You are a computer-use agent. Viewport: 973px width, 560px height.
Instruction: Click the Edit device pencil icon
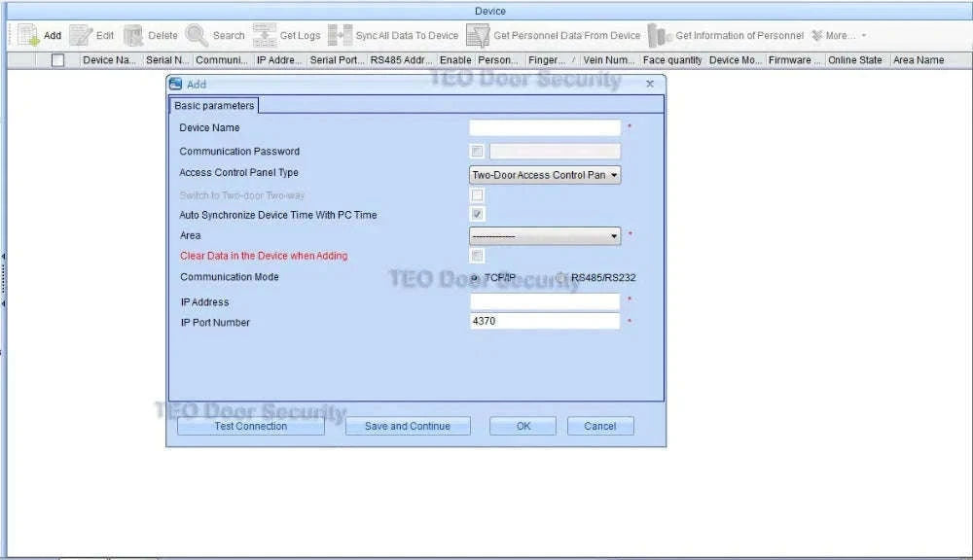(x=81, y=35)
